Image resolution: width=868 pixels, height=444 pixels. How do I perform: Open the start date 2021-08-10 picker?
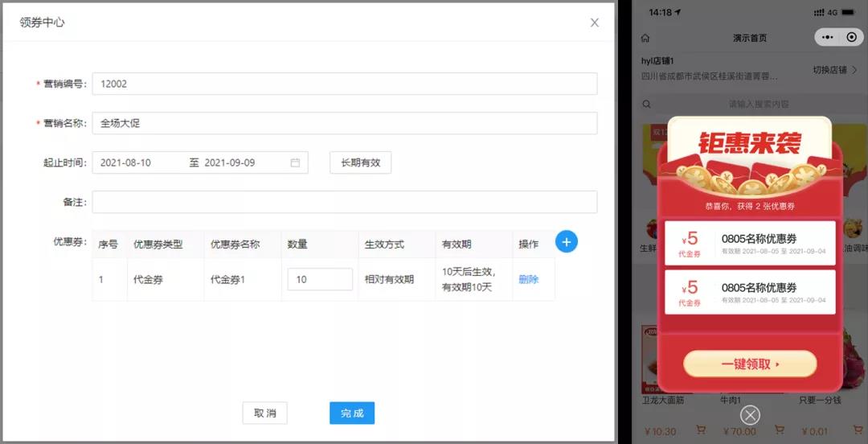pos(137,162)
